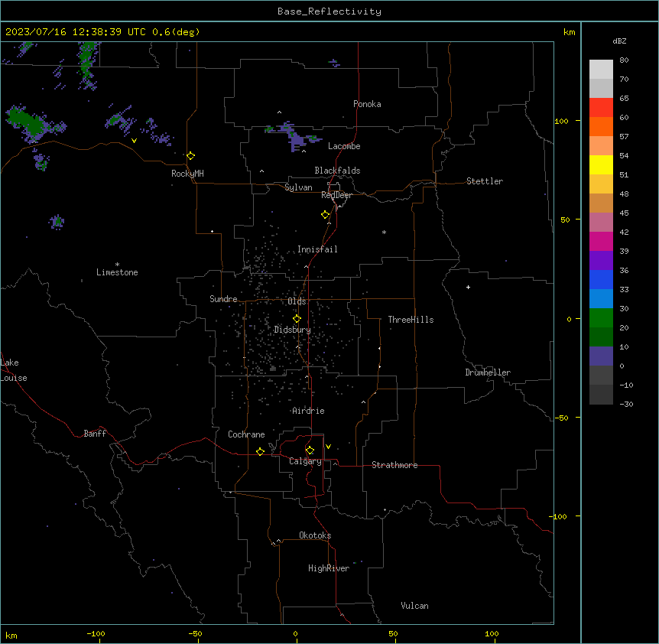The height and width of the screenshot is (644, 659).
Task: Click the Airdrie label
Action: (308, 411)
